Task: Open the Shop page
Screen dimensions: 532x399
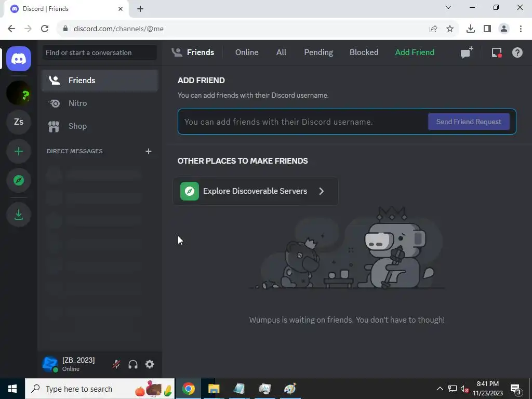Action: tap(100, 126)
